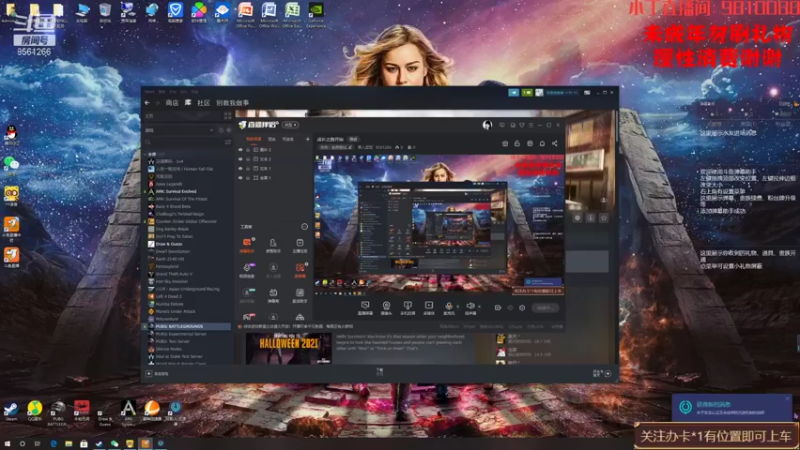
Task: Click the add a game button in Steam
Action: click(x=158, y=373)
